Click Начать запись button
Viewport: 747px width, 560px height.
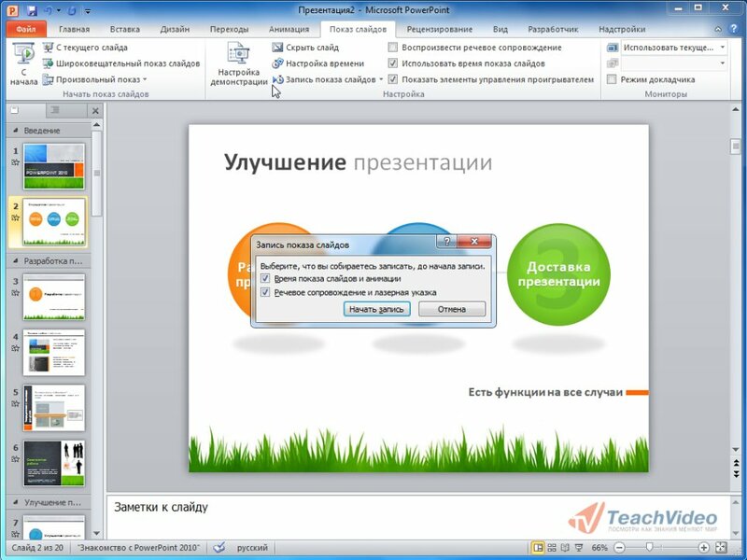376,309
